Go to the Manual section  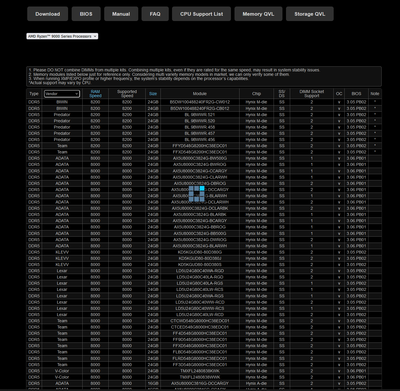point(121,14)
